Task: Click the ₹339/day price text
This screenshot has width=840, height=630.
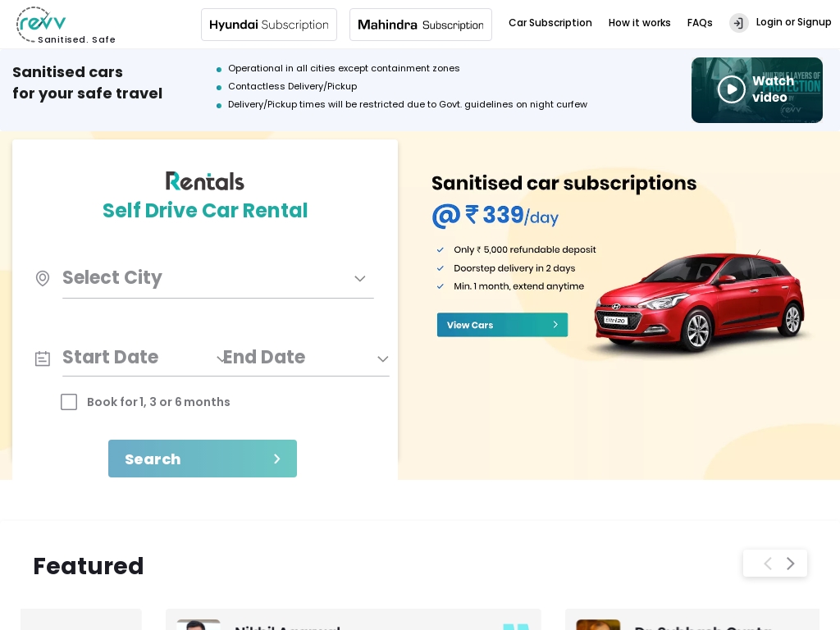Action: 495,216
